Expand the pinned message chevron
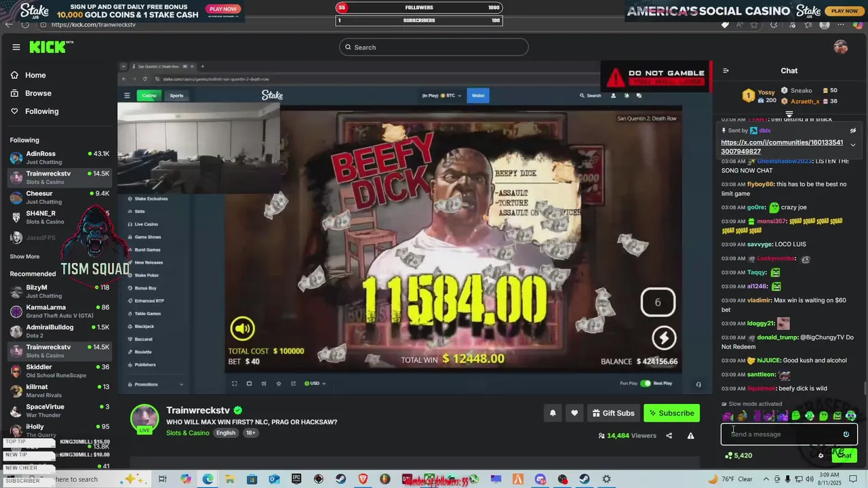 pos(853,145)
